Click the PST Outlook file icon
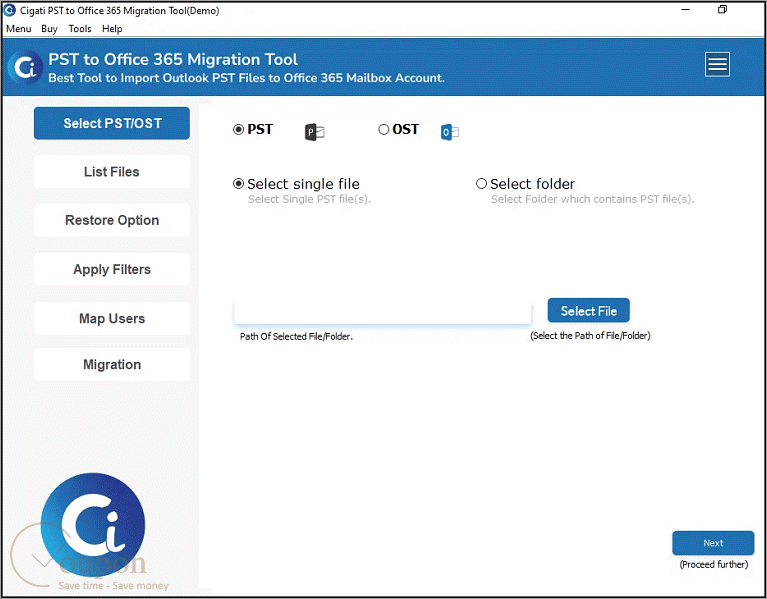Image resolution: width=767 pixels, height=599 pixels. tap(315, 132)
